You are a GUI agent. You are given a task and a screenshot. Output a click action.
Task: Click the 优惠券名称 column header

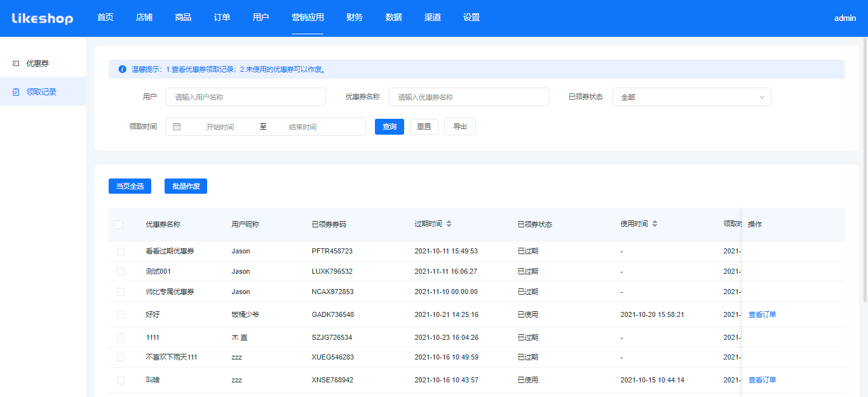(163, 224)
